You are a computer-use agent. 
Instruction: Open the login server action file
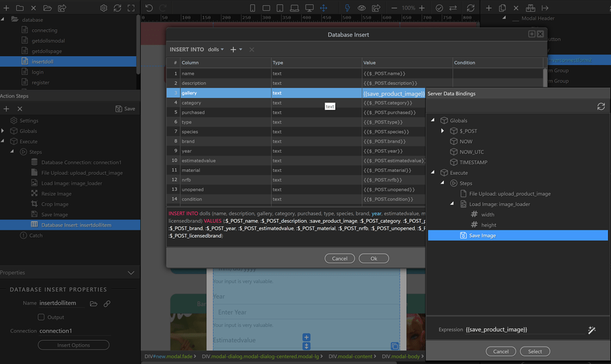point(37,72)
